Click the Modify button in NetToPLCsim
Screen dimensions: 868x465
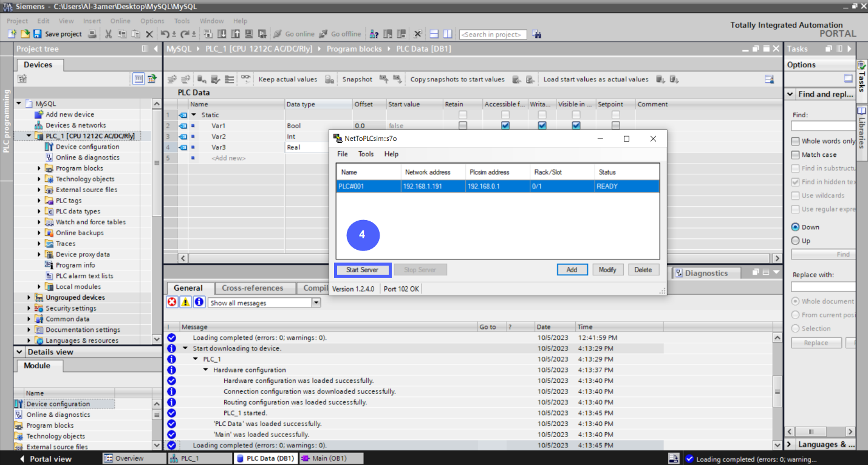[x=607, y=269]
